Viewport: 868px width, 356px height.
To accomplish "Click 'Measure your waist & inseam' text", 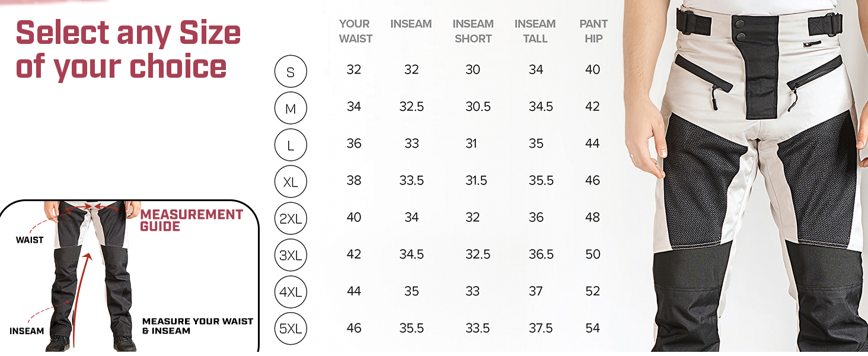I will (x=197, y=326).
